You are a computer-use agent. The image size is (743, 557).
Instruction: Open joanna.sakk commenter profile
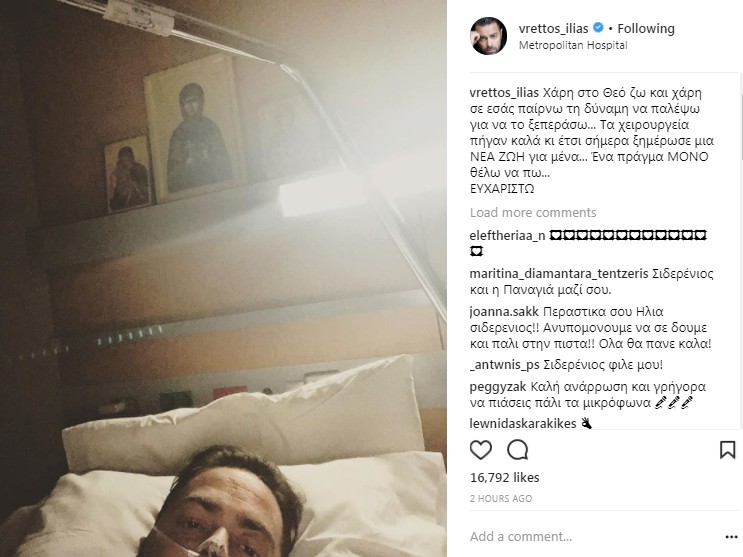pos(504,311)
